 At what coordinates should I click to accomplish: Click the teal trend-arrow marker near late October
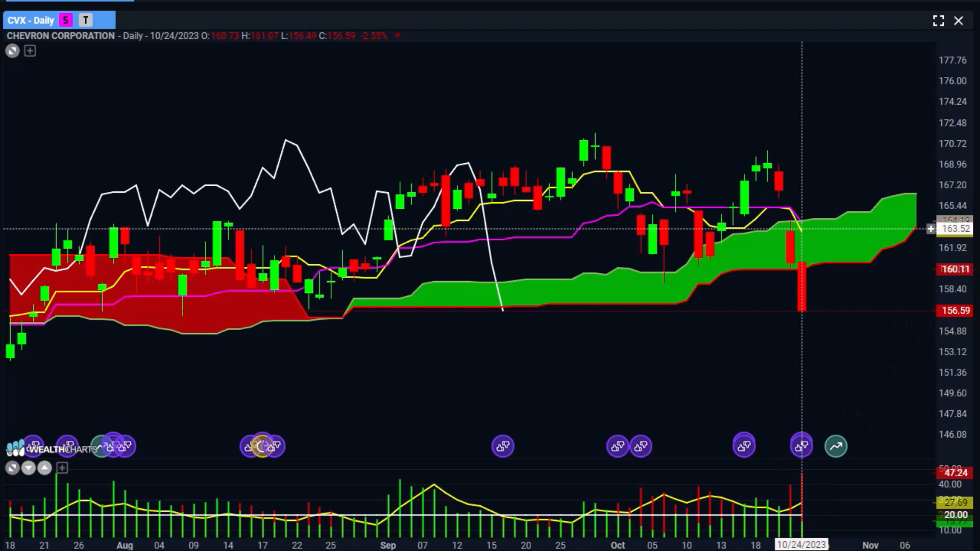836,446
